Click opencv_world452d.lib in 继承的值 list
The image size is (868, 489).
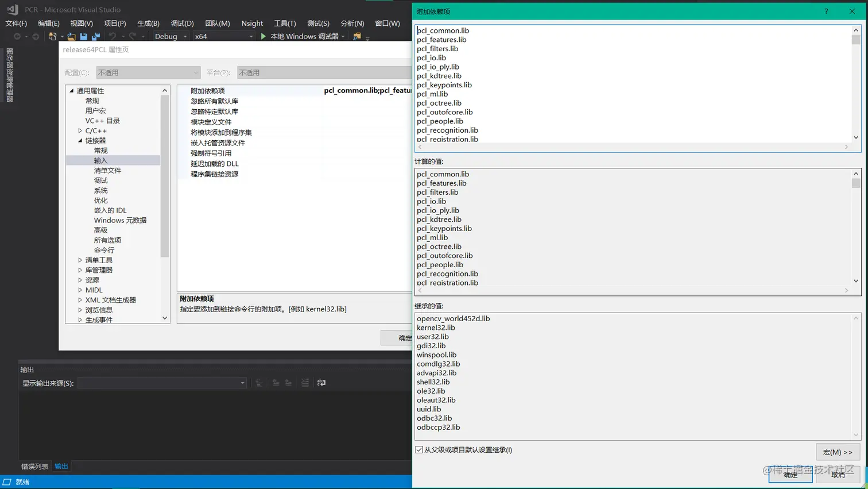point(453,318)
